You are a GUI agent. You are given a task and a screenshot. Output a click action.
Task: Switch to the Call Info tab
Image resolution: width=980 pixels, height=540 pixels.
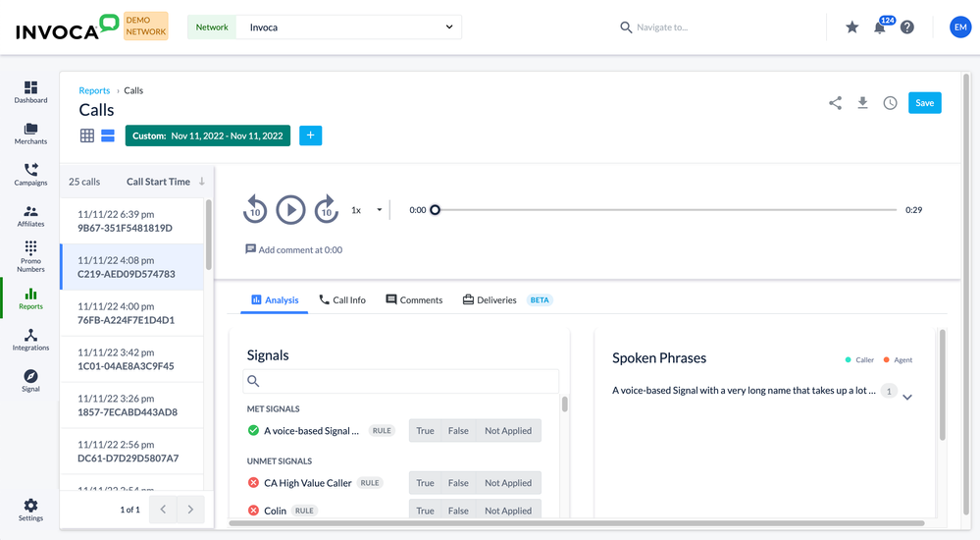coord(342,300)
